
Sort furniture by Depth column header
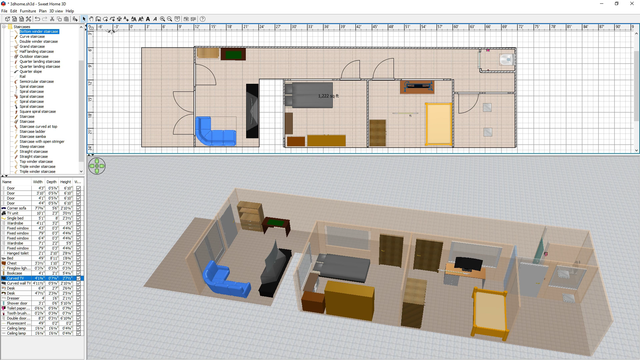pyautogui.click(x=51, y=182)
